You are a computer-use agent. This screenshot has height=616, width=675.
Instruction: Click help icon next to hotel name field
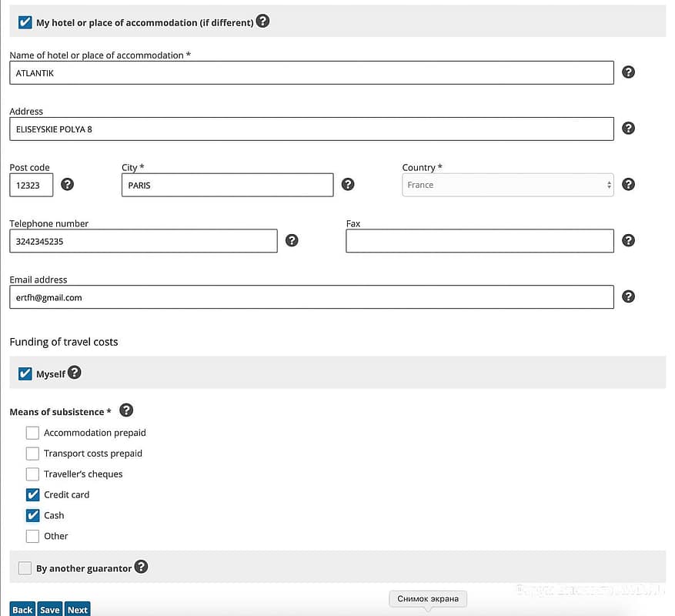tap(628, 72)
